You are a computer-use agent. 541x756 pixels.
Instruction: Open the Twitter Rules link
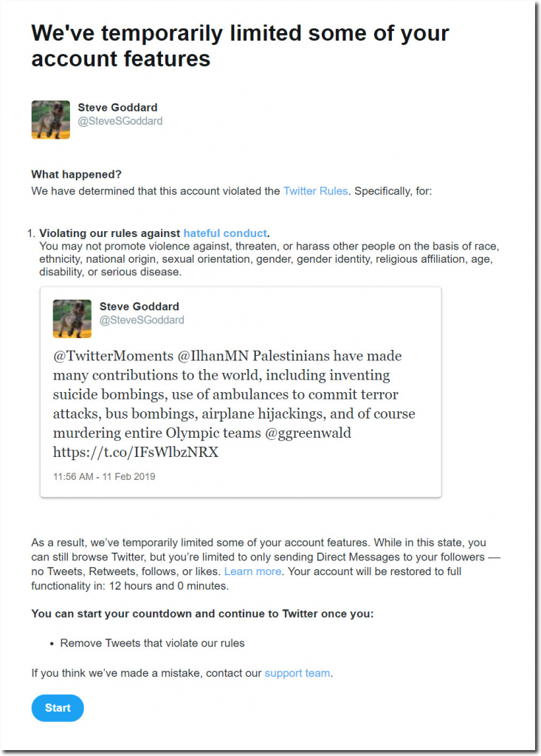tap(315, 191)
